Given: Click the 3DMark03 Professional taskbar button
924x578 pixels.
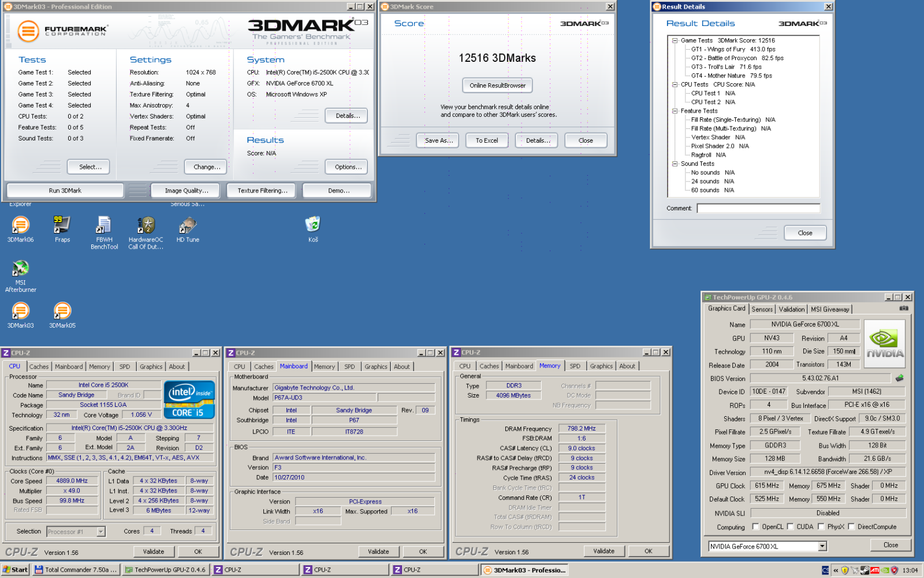Looking at the screenshot, I should point(524,570).
